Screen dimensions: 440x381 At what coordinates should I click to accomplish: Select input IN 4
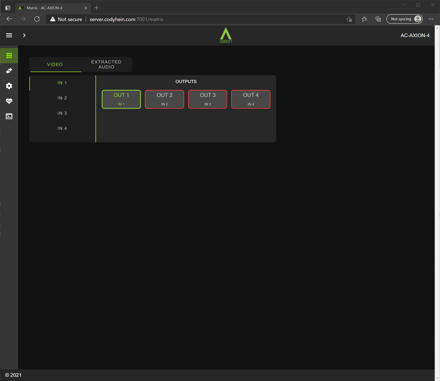point(62,128)
